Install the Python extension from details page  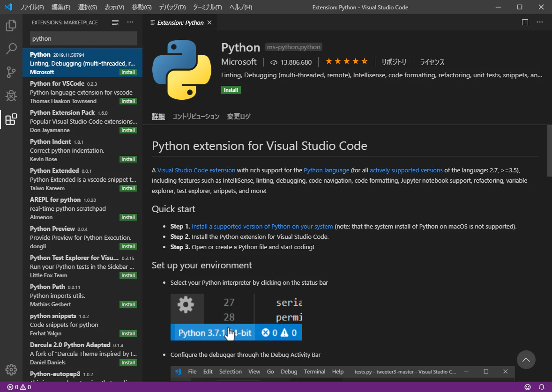[x=231, y=90]
